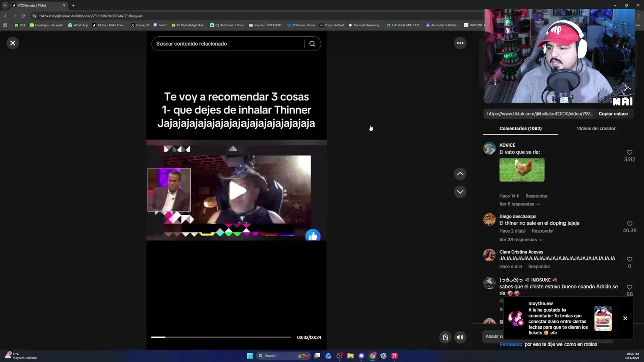Seek using the video progress bar
Viewport: 644px width, 362px height.
pos(221,337)
